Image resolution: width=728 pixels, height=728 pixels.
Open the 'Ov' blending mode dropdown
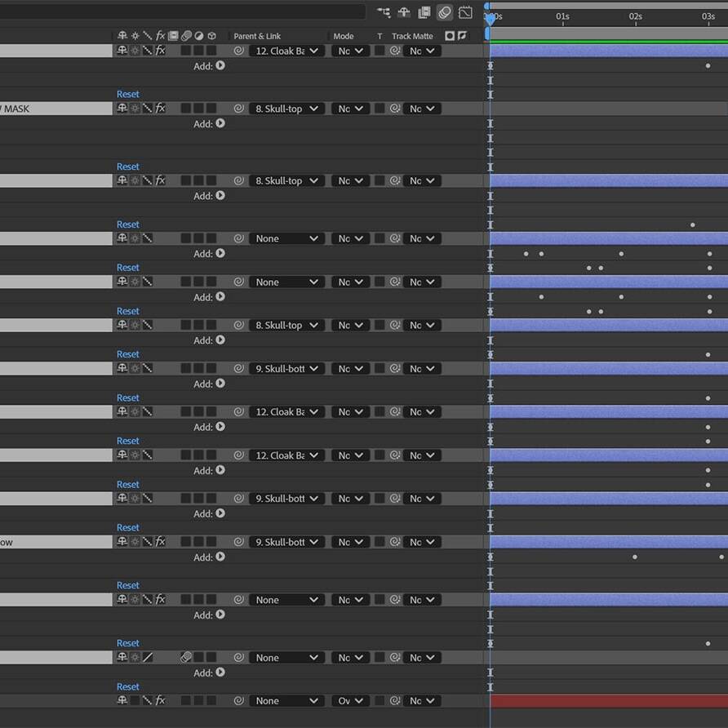pyautogui.click(x=350, y=701)
